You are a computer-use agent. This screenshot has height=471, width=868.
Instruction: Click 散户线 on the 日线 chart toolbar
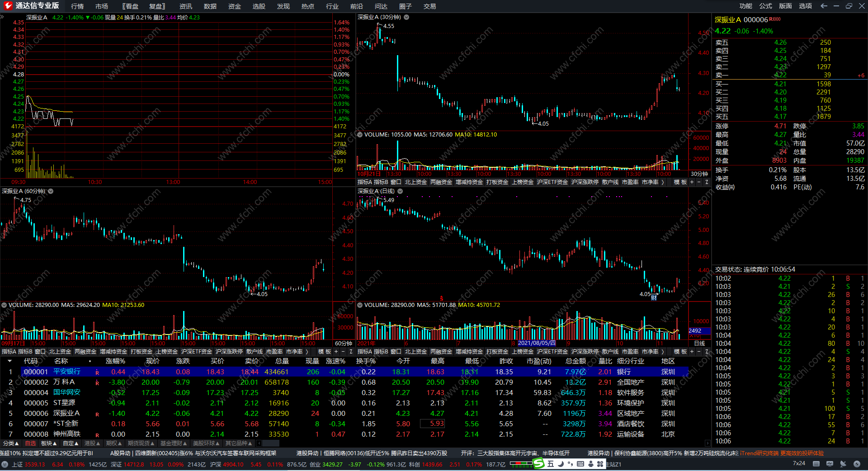pos(610,352)
